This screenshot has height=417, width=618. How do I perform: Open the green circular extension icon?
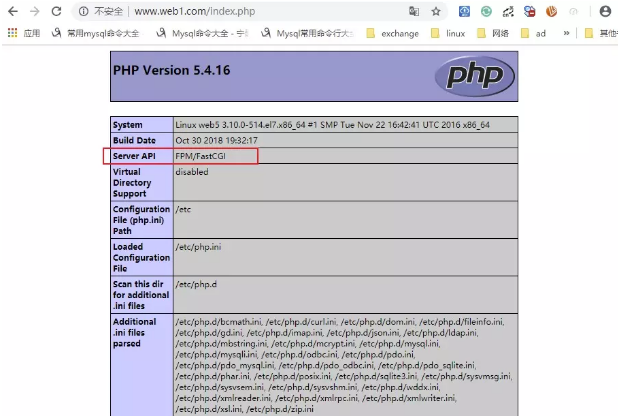tap(486, 11)
